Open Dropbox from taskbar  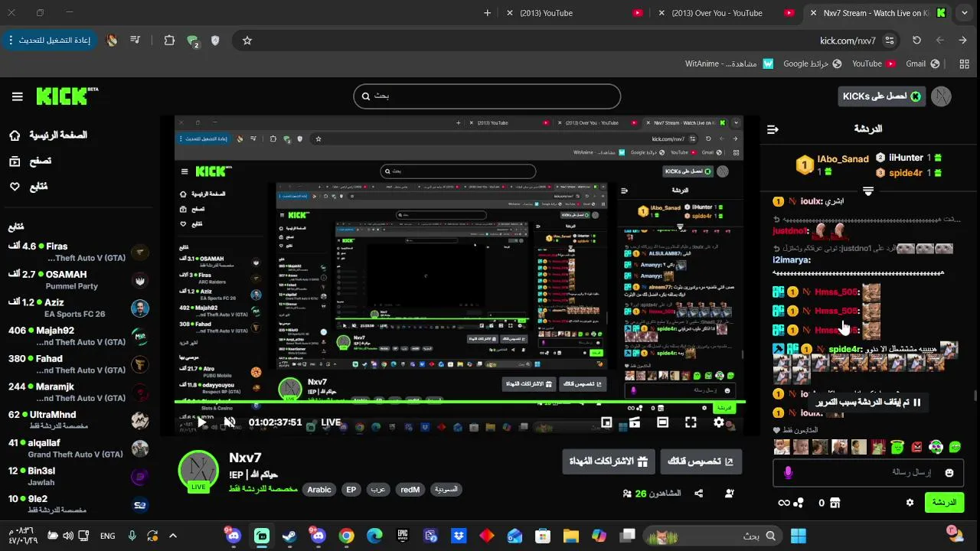click(x=459, y=536)
